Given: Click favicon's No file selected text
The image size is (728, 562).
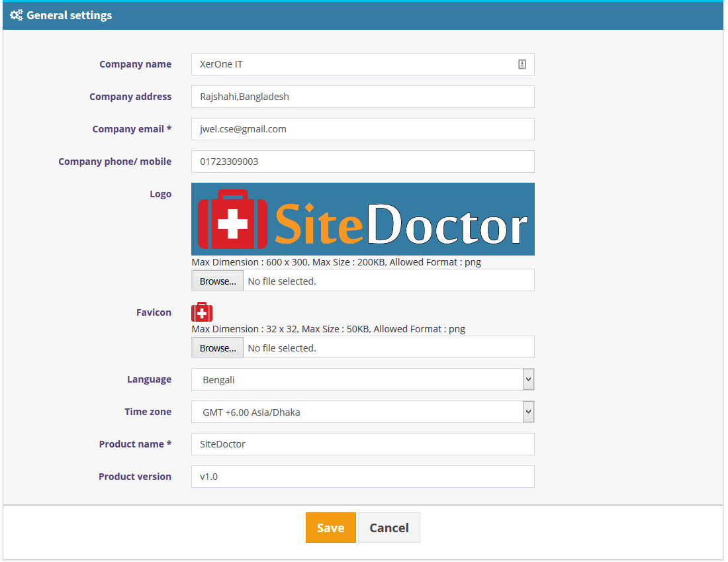Looking at the screenshot, I should (282, 348).
